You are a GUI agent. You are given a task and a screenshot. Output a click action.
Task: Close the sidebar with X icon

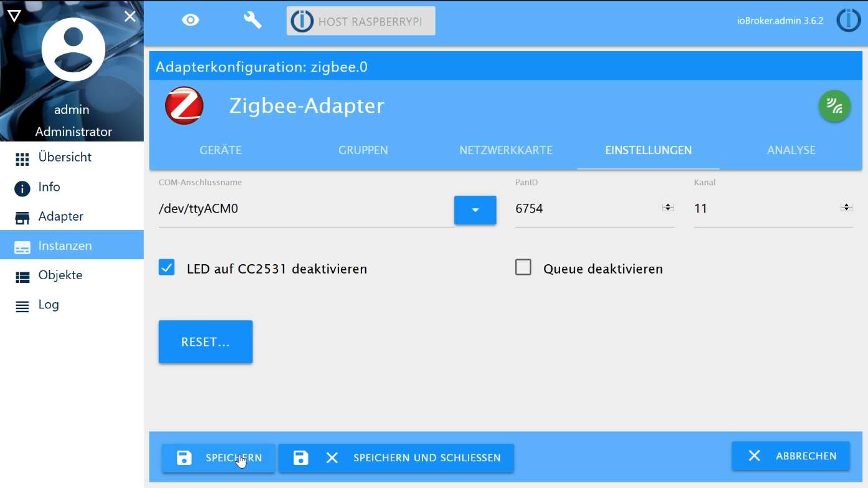click(x=130, y=17)
